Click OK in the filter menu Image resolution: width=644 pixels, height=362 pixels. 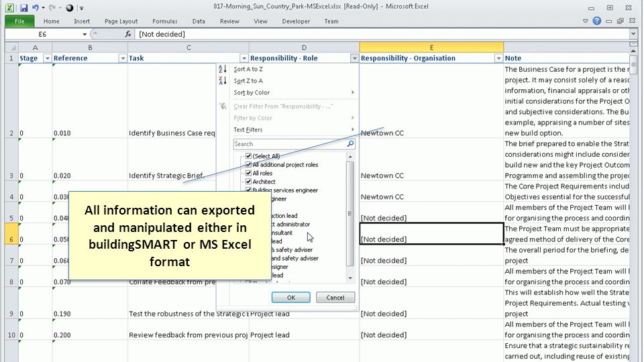[x=290, y=298]
